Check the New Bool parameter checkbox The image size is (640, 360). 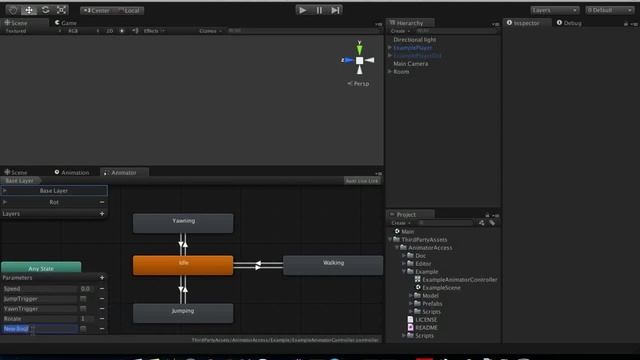tap(83, 329)
